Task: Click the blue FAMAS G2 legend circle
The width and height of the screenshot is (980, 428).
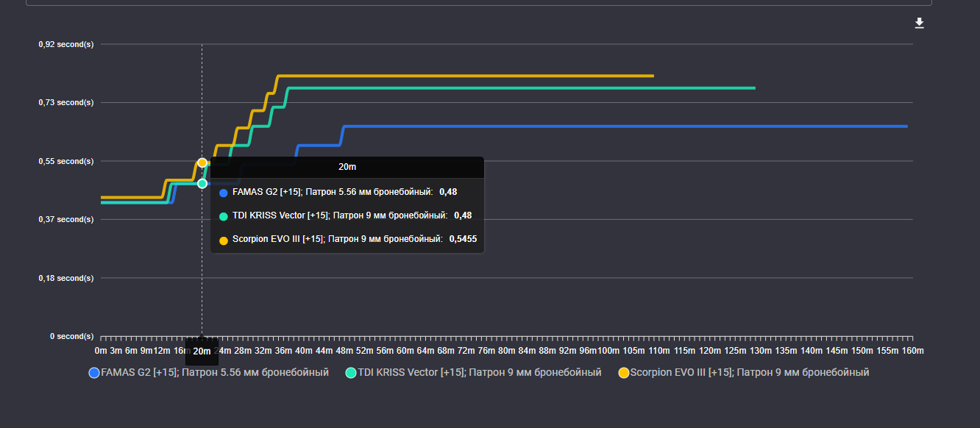Action: (x=93, y=373)
